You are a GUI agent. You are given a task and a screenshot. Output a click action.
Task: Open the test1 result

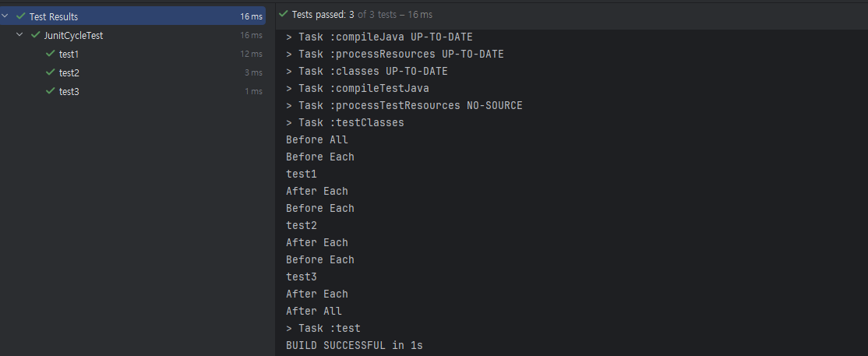69,55
